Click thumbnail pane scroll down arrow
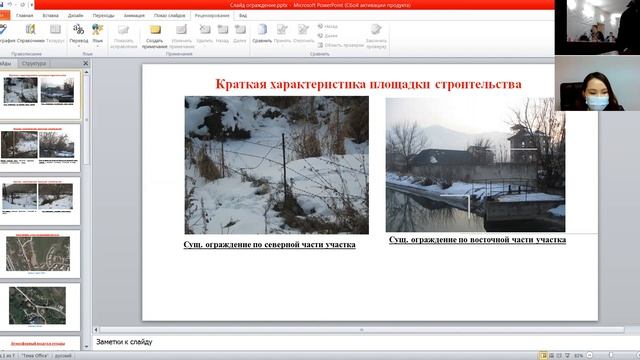Screen dimensions: 640x360 pos(86,347)
